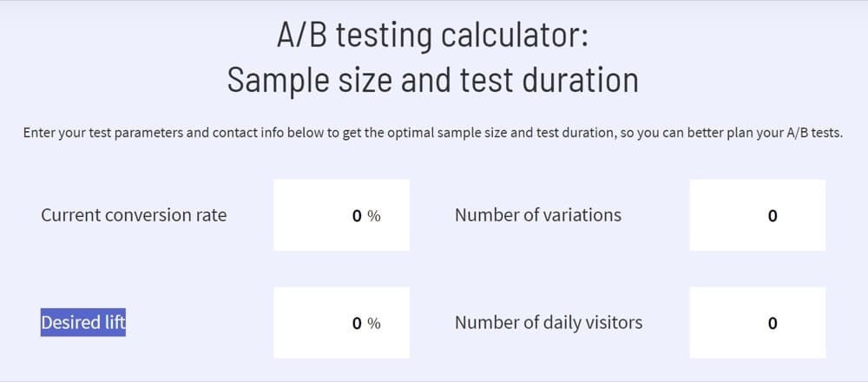This screenshot has height=382, width=868.
Task: Click the Number of variations label text
Action: pyautogui.click(x=538, y=214)
